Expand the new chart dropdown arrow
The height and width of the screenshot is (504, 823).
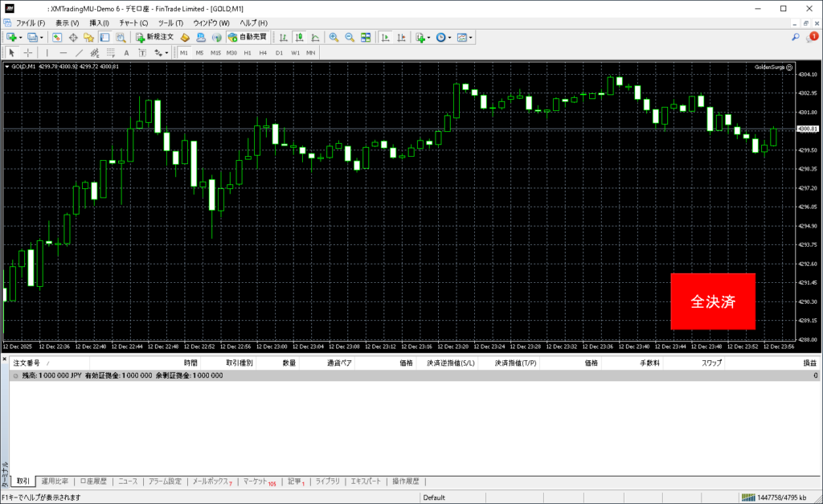click(x=22, y=37)
